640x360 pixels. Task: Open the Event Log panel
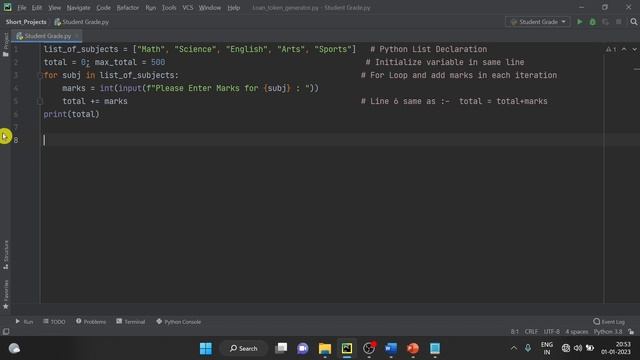(609, 322)
